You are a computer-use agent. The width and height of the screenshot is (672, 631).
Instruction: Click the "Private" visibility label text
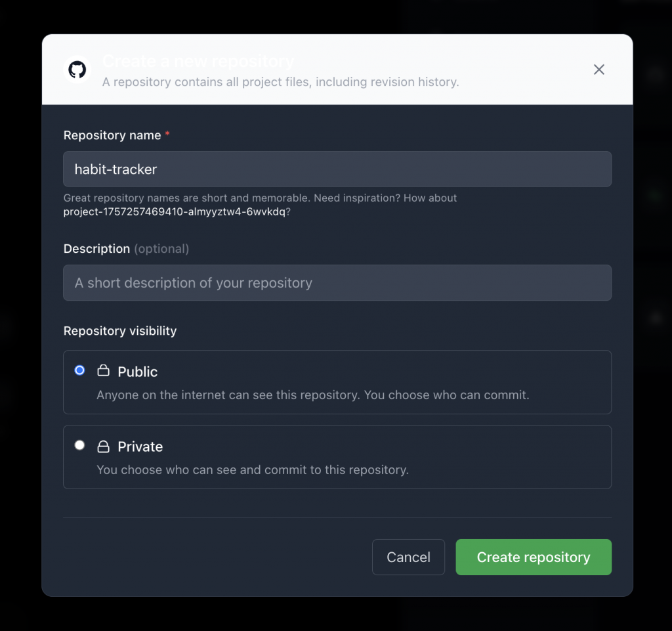pyautogui.click(x=140, y=447)
